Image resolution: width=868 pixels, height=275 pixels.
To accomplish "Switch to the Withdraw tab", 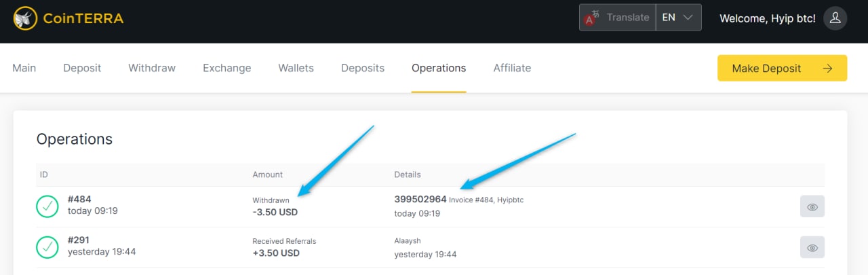I will tap(152, 68).
